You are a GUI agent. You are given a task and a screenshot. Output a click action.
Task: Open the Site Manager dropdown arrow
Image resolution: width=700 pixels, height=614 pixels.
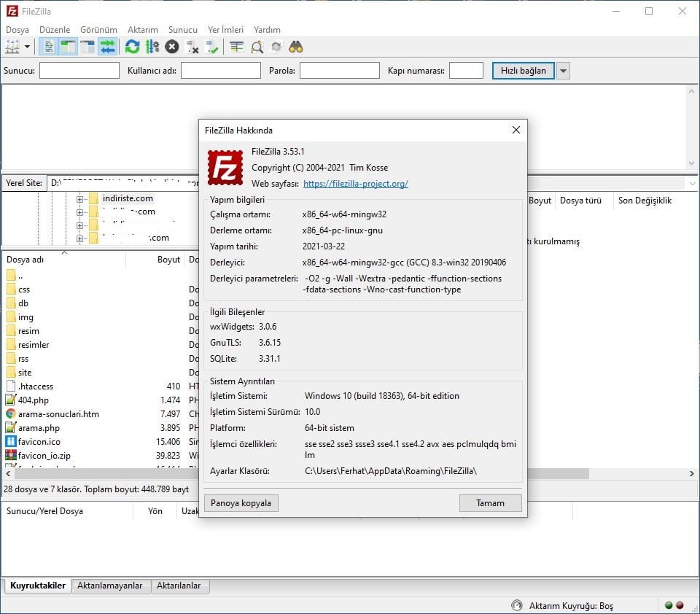pyautogui.click(x=28, y=47)
